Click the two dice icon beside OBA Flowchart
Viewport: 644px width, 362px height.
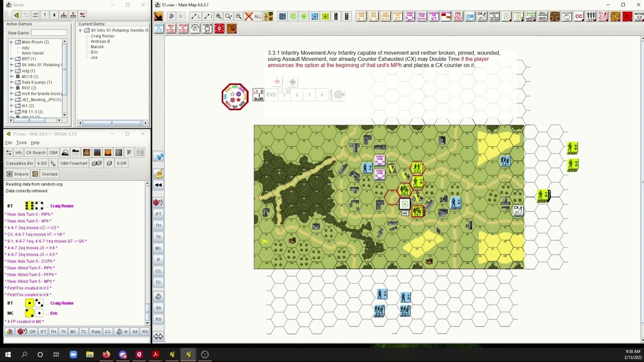point(97,163)
